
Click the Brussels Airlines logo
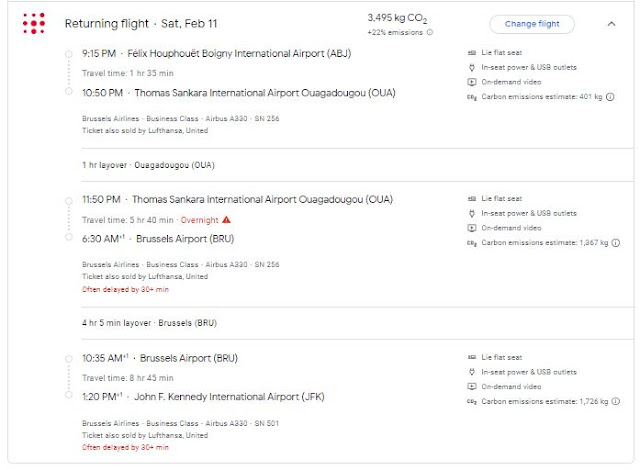click(33, 23)
